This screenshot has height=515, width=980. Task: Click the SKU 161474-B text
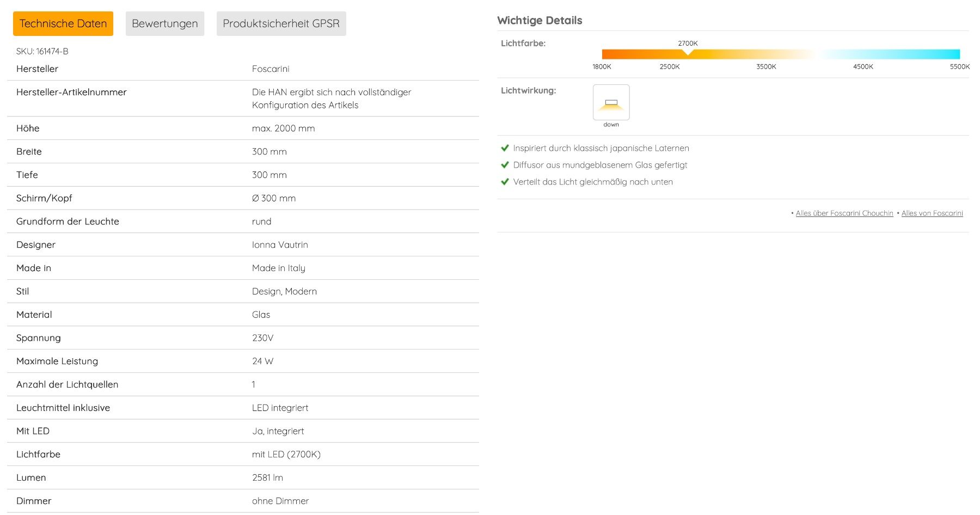(x=42, y=51)
